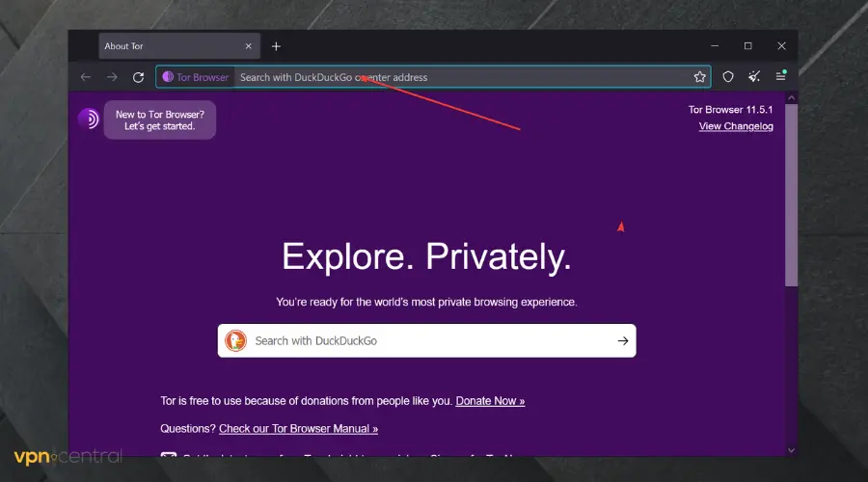Open Check our Tor Browser Manual link
This screenshot has width=868, height=482.
point(298,428)
